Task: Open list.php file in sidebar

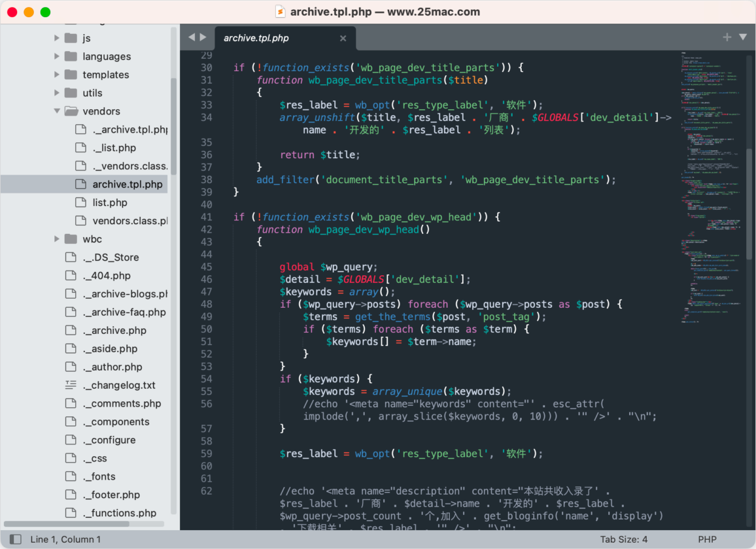Action: click(110, 203)
